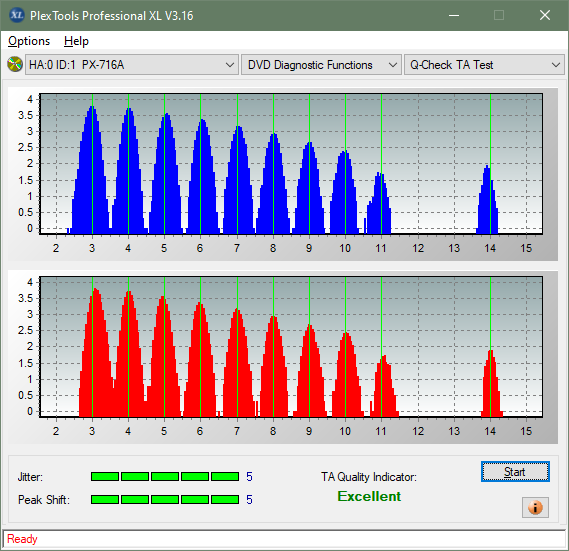Open the Help menu
Screen dimensions: 569x551
[x=76, y=41]
